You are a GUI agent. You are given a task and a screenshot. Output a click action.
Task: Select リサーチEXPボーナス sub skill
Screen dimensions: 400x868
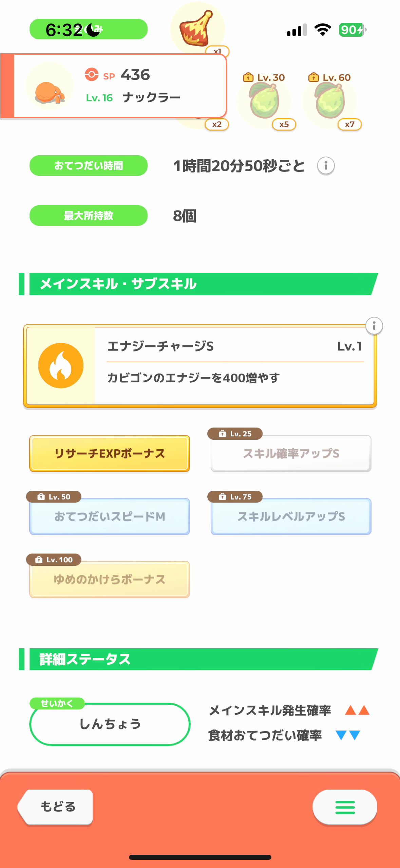click(x=110, y=454)
